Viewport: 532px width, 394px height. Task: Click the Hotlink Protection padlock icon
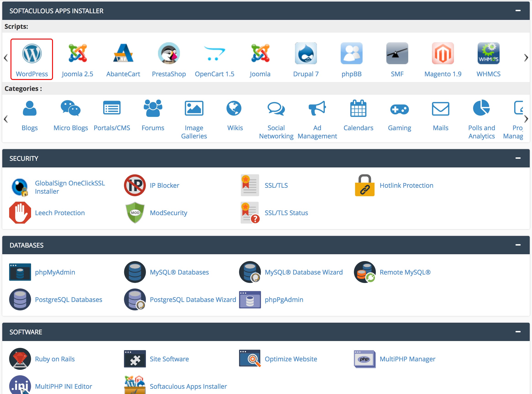coord(364,185)
